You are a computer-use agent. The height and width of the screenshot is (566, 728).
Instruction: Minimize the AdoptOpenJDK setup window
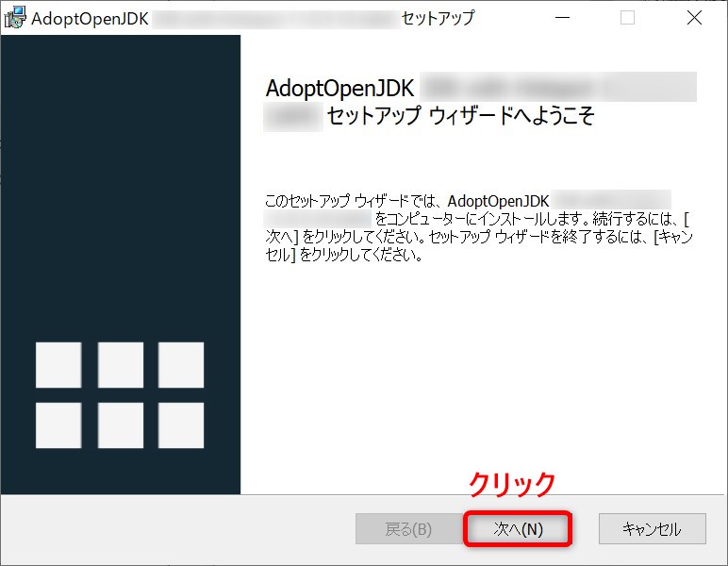562,18
